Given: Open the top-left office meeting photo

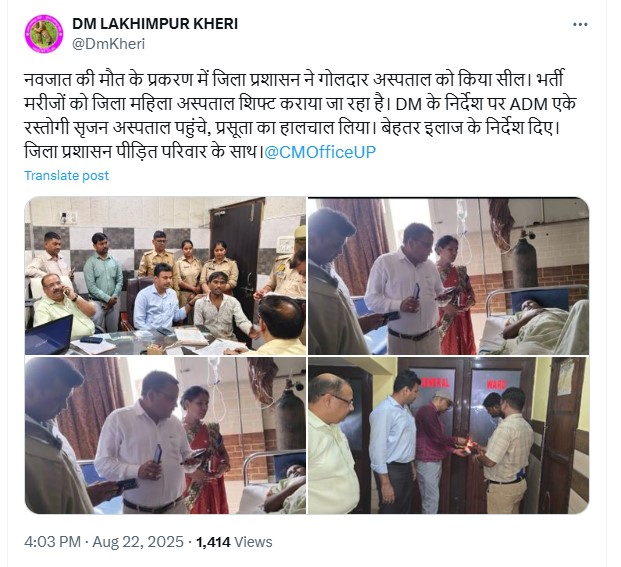Looking at the screenshot, I should (x=165, y=276).
